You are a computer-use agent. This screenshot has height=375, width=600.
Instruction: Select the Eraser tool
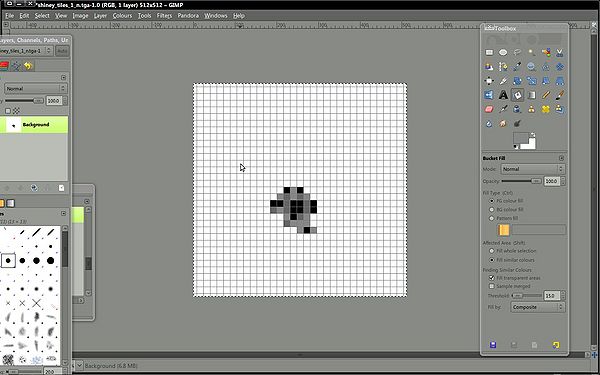pyautogui.click(x=489, y=109)
